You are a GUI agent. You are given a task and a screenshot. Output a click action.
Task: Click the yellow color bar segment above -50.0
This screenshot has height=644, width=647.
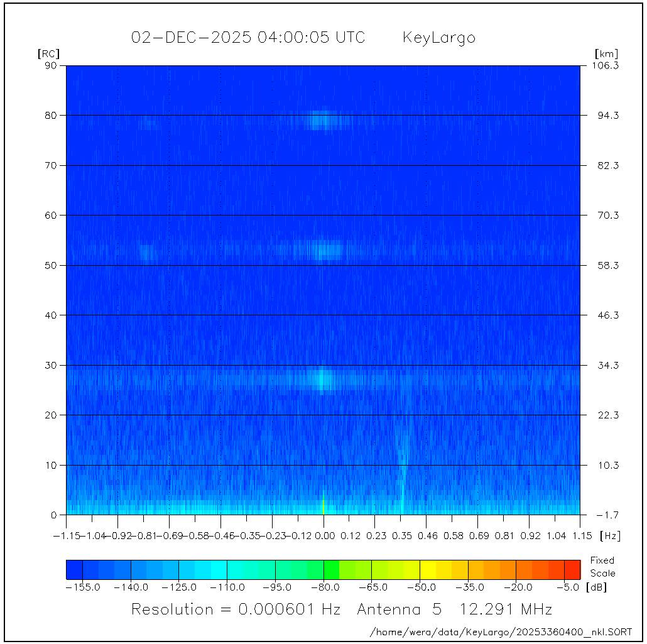point(428,569)
